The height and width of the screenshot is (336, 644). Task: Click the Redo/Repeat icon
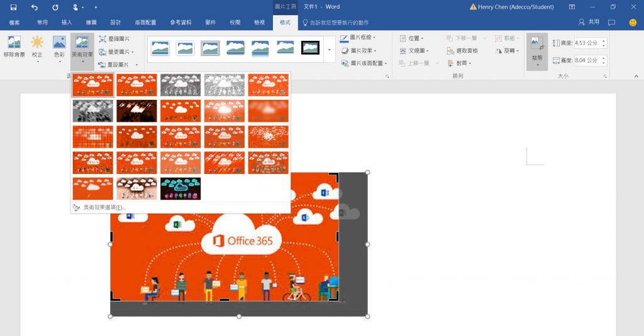(55, 7)
